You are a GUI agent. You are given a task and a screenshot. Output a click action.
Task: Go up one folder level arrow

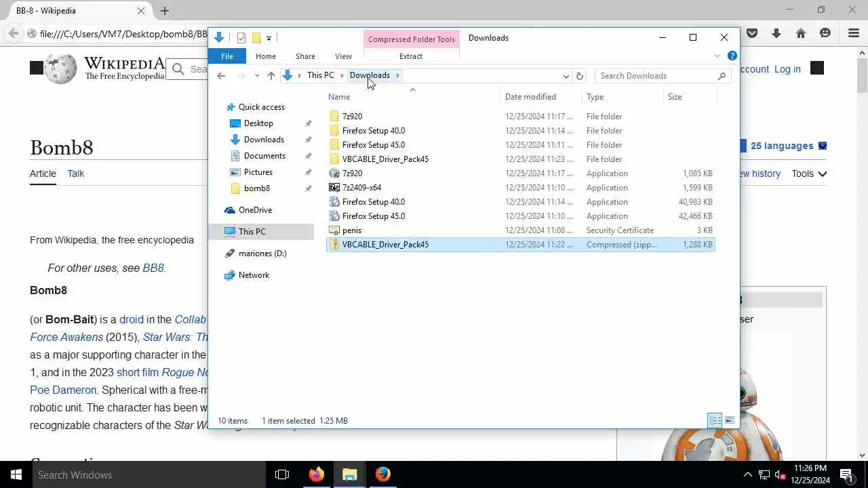[271, 76]
